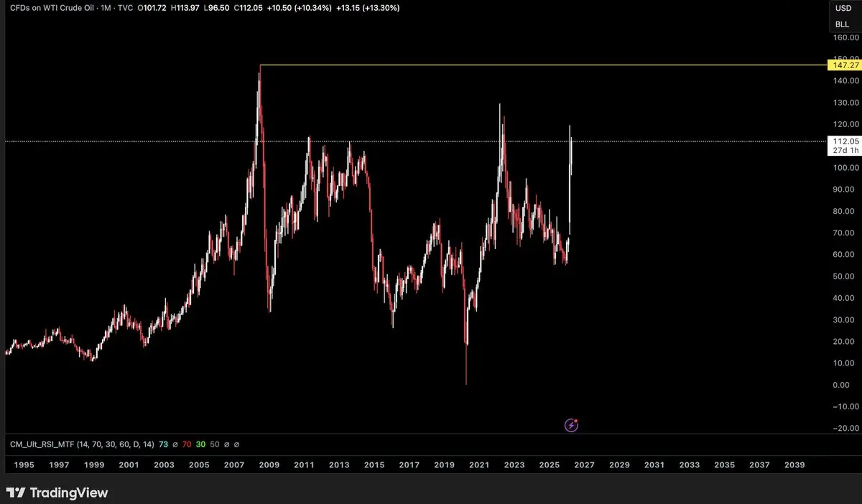This screenshot has height=504, width=862.
Task: Click the green 30 value in legend
Action: [200, 444]
